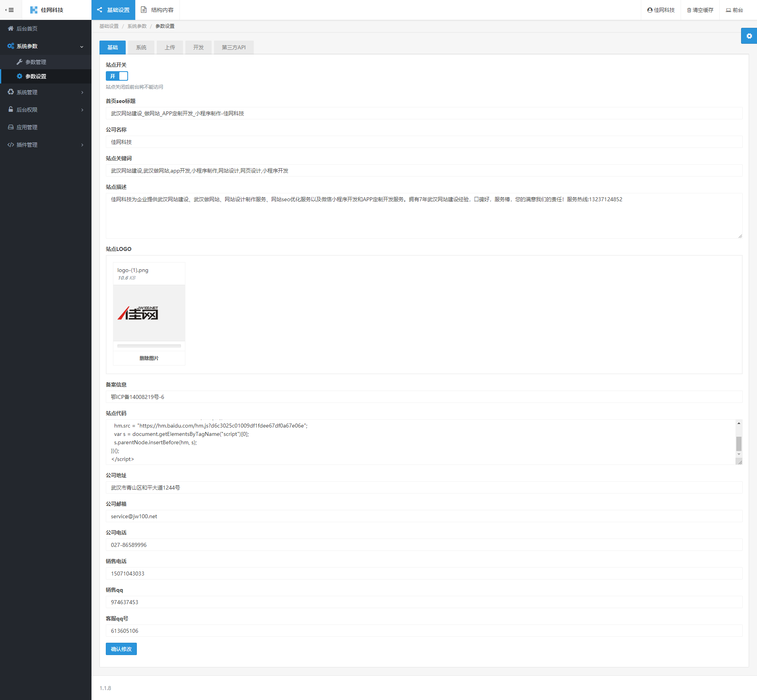
Task: Click 基础设置 breadcrumb link
Action: [x=109, y=26]
